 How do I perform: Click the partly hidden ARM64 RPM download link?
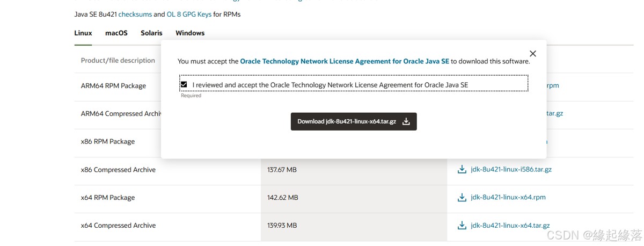(553, 86)
